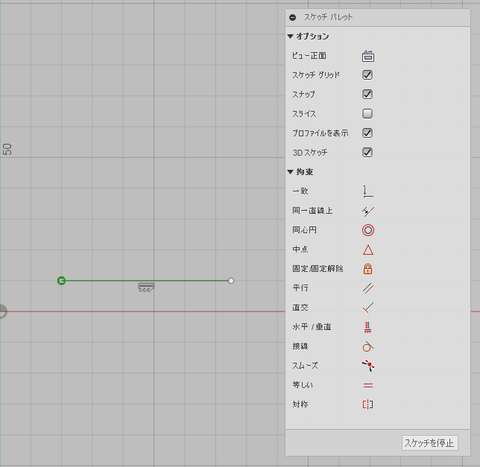480x467 pixels.
Task: Select the 接線 tangent constraint icon
Action: (368, 347)
